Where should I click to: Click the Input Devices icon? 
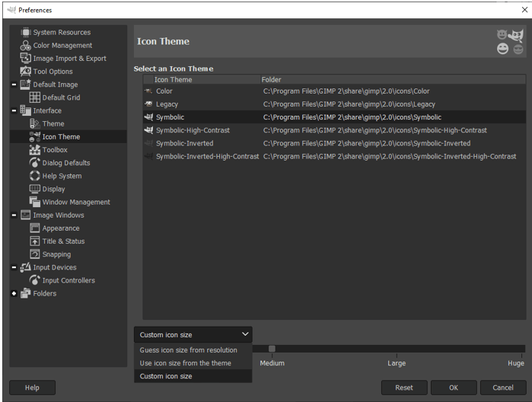(x=25, y=267)
